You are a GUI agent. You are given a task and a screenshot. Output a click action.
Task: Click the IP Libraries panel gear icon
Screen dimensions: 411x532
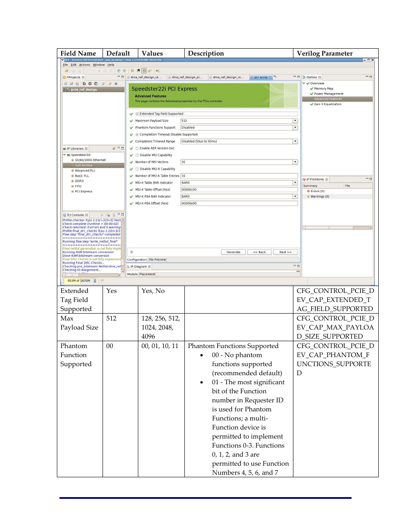pyautogui.click(x=114, y=149)
